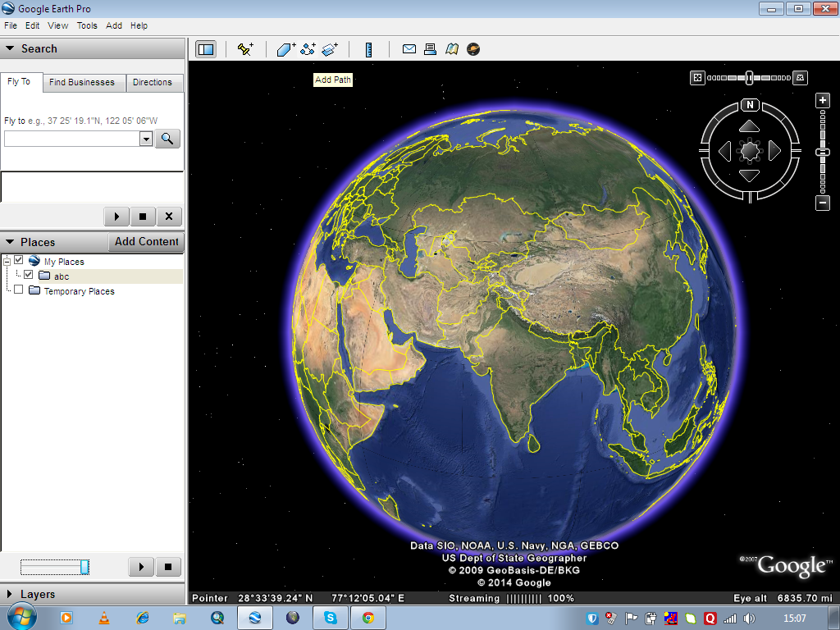The width and height of the screenshot is (840, 630).
Task: Enable the Temporary Places checkbox
Action: (x=18, y=291)
